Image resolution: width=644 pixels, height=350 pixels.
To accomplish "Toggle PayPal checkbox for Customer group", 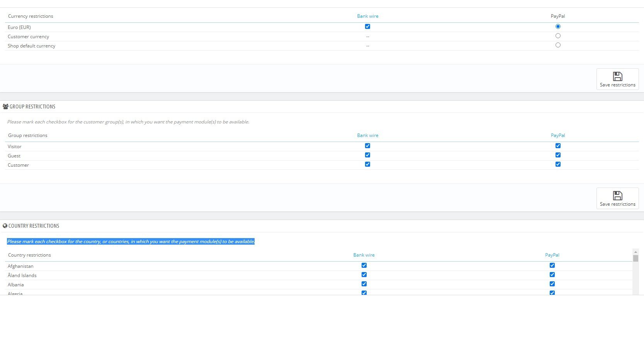I will point(558,164).
